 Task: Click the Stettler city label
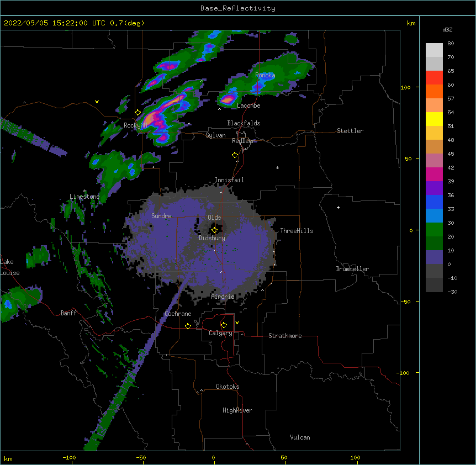pyautogui.click(x=350, y=131)
